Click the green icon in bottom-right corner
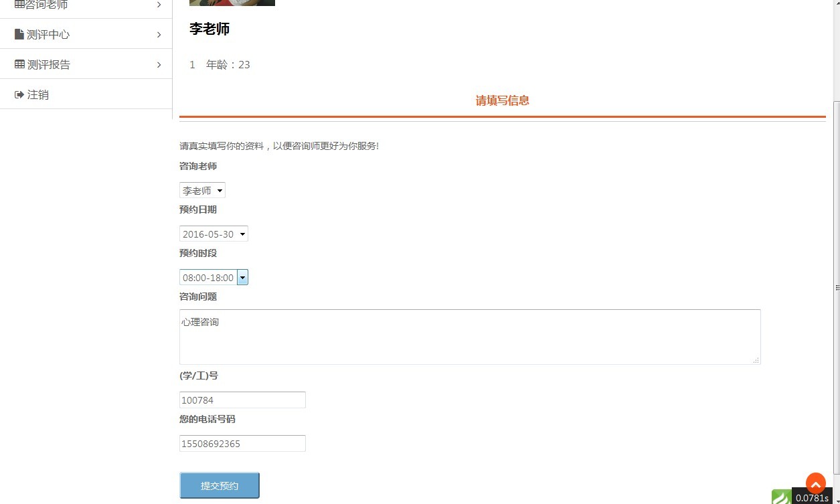This screenshot has height=504, width=840. coord(781,497)
